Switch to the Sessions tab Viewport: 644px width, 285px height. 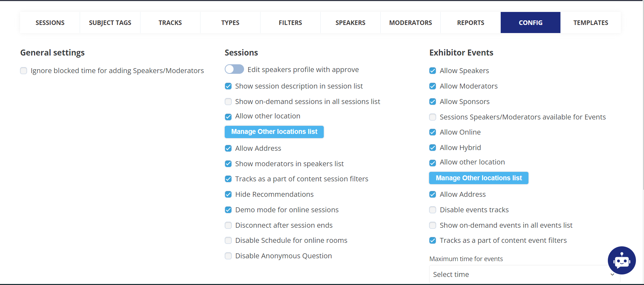[50, 22]
